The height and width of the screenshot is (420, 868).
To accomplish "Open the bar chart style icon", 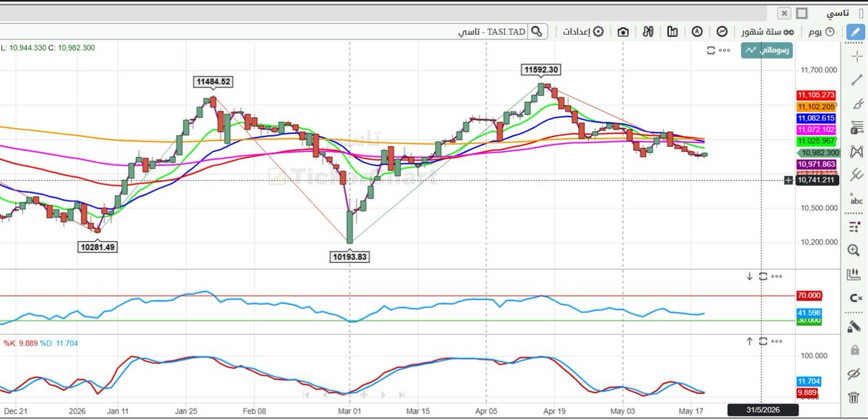I will 673,32.
